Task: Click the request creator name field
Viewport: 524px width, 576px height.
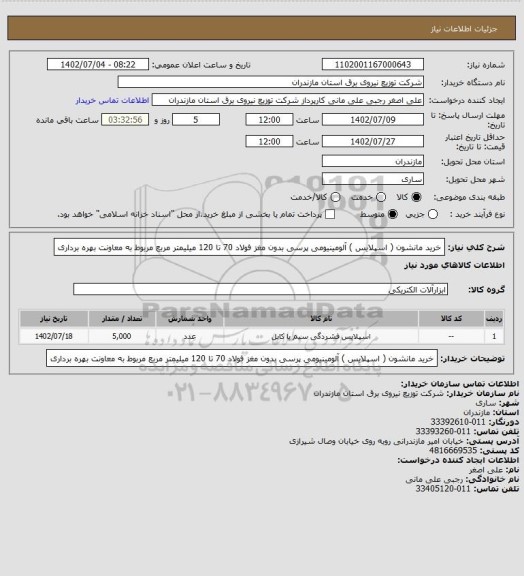Action: [288, 100]
